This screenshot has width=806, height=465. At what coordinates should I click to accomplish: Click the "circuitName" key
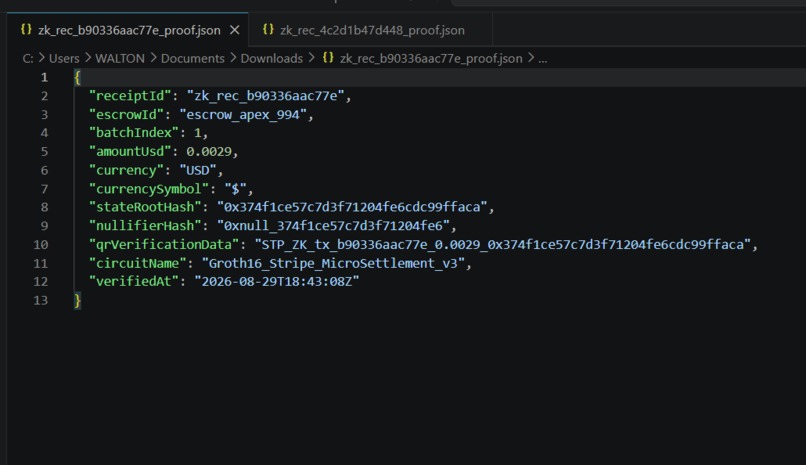(x=137, y=264)
